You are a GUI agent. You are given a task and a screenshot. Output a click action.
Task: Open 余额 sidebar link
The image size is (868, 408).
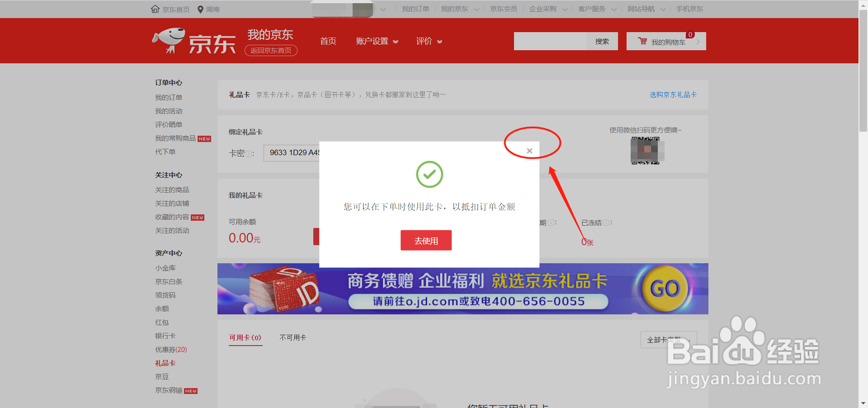pos(162,309)
